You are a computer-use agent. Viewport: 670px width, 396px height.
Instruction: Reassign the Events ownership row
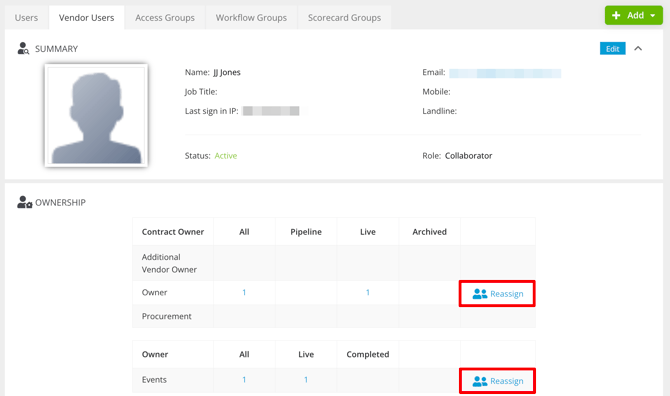(x=497, y=381)
